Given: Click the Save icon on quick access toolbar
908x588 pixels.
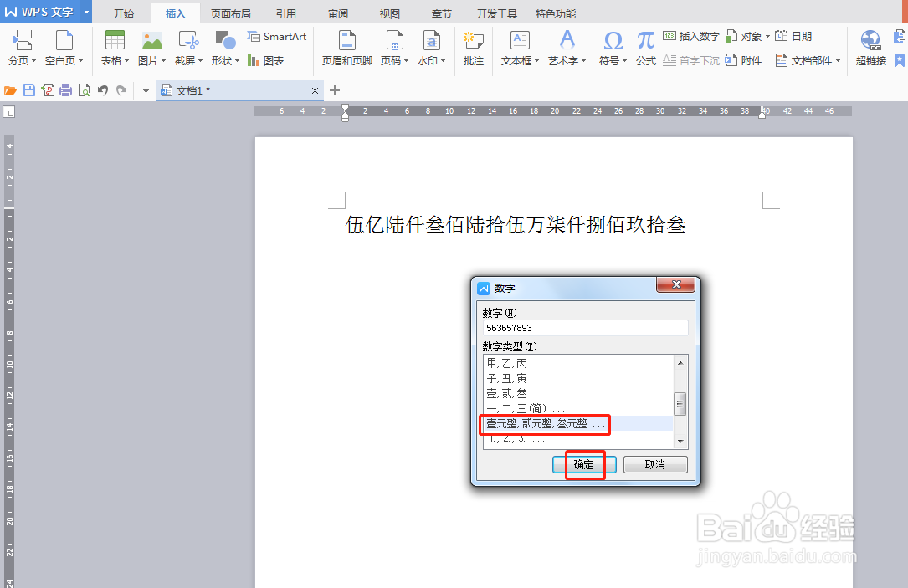Looking at the screenshot, I should pos(31,90).
